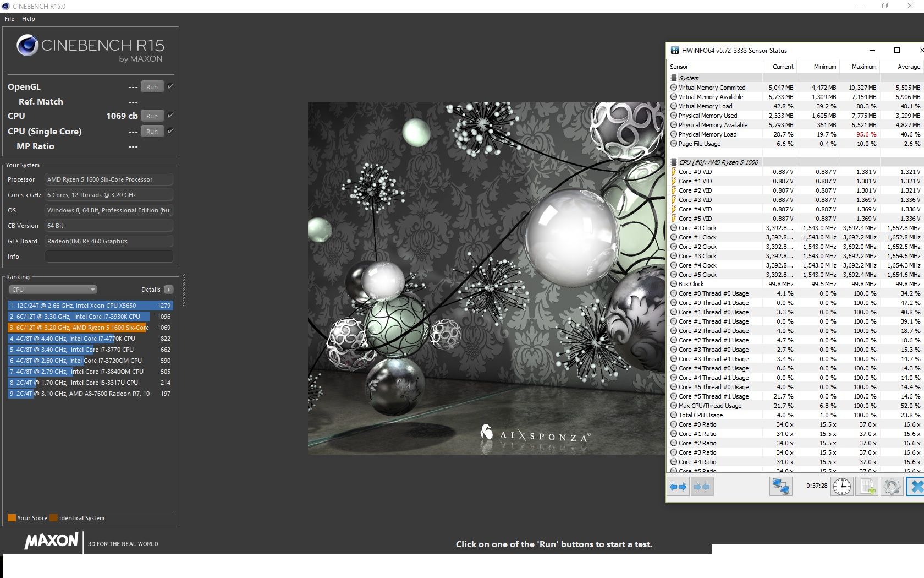This screenshot has height=578, width=924.
Task: Click the HWiNFO64 title bar app icon
Action: 674,51
